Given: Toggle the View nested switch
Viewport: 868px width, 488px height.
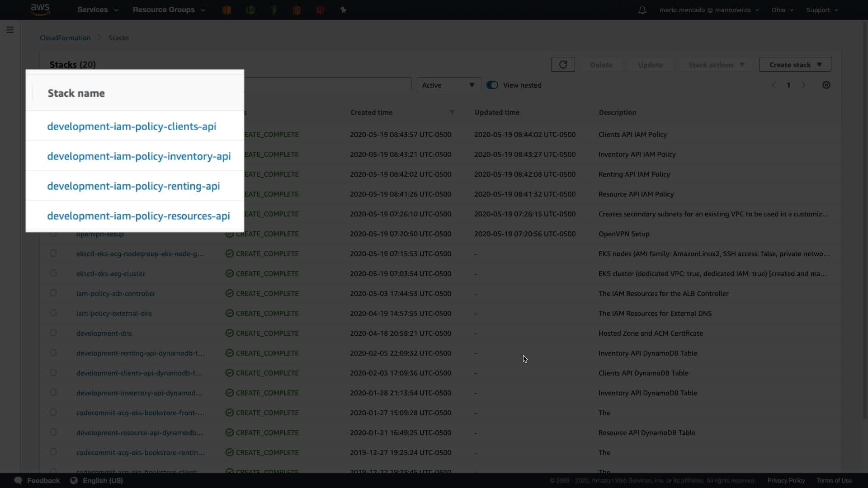Looking at the screenshot, I should click(492, 85).
